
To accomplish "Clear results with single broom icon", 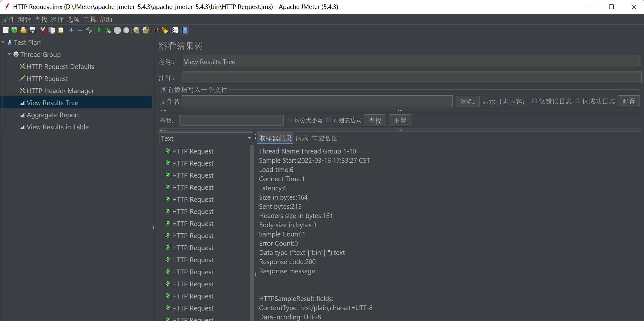I will (x=136, y=30).
